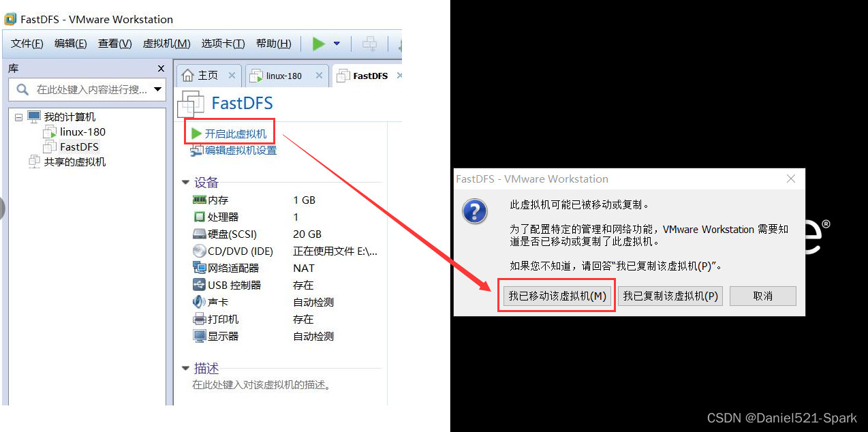Viewport: 868px width, 432px height.
Task: Click the 硬盘(SCSI) hard disk icon
Action: 200,234
